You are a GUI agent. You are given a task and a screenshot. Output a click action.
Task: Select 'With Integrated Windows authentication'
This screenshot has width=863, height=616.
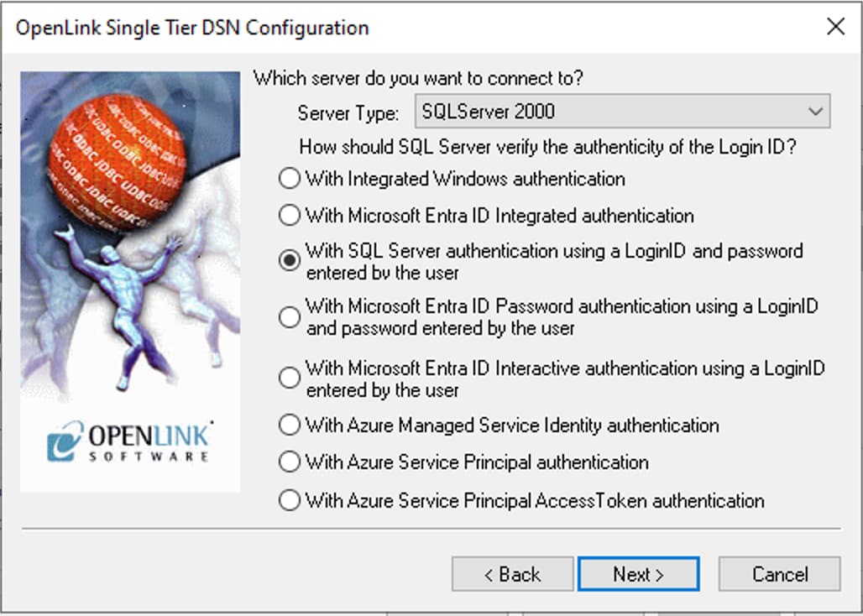coord(290,178)
